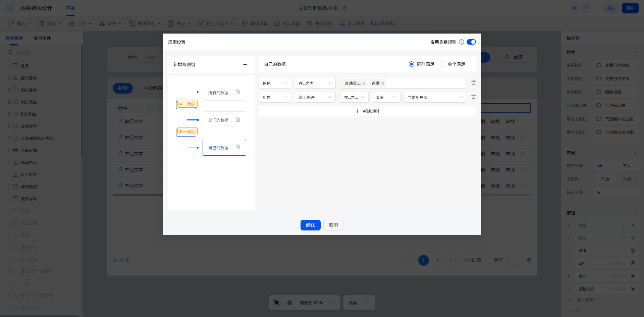Select the 部门的数据 rule group

click(x=224, y=120)
